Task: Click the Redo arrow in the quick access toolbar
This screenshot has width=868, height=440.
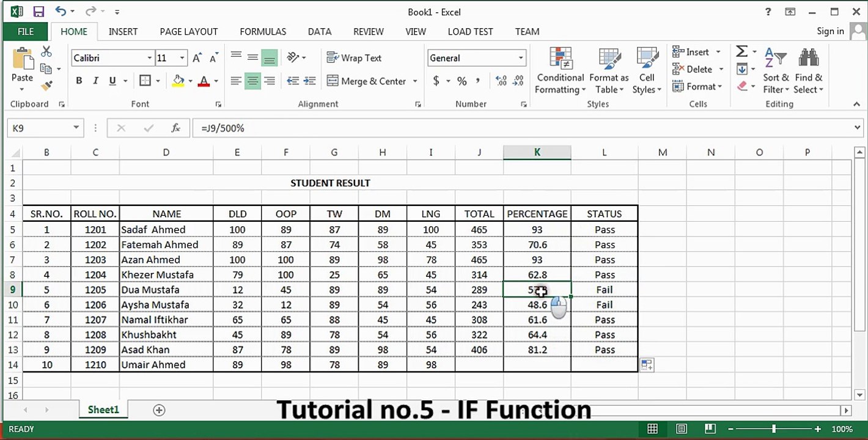Action: click(x=90, y=11)
